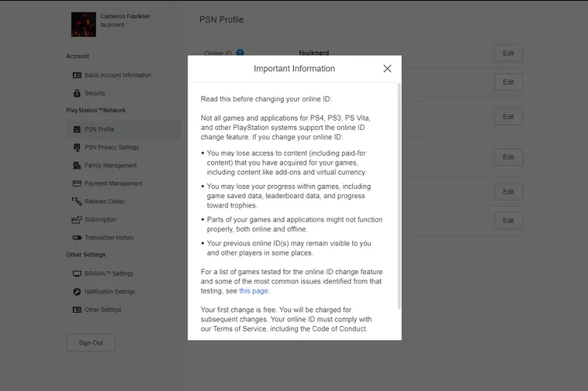
Task: Click the Online ID help question-mark icon
Action: (x=240, y=53)
